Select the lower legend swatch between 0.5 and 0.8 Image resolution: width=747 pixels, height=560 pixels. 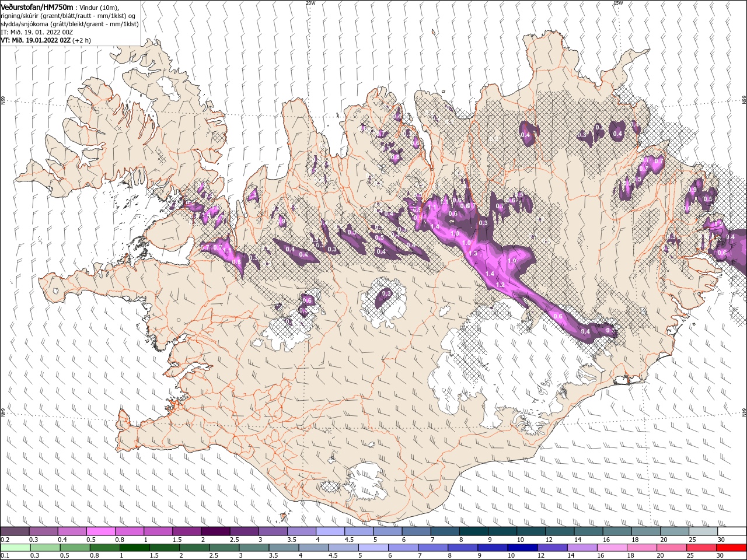click(x=75, y=547)
